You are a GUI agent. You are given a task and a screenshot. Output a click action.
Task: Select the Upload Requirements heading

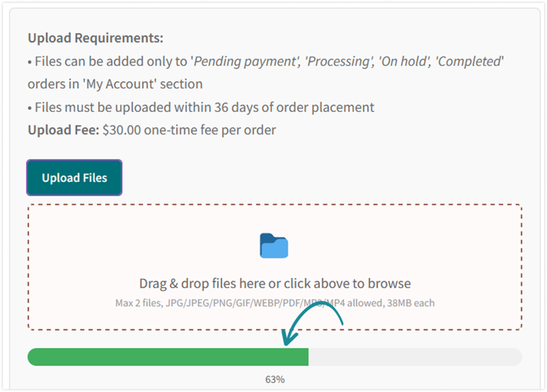(95, 38)
